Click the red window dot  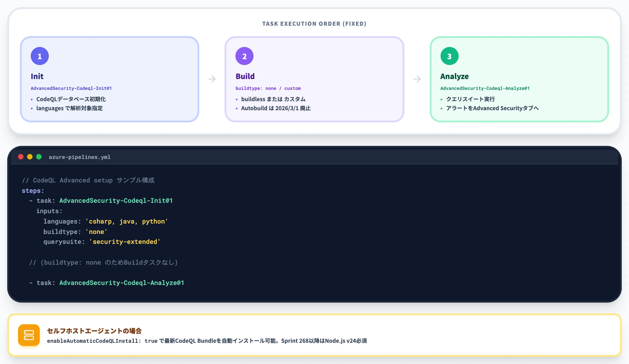pos(21,157)
